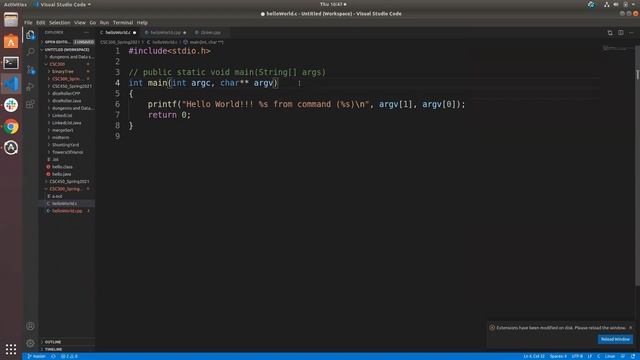Open the View menu
640x360 pixels.
tap(80, 23)
